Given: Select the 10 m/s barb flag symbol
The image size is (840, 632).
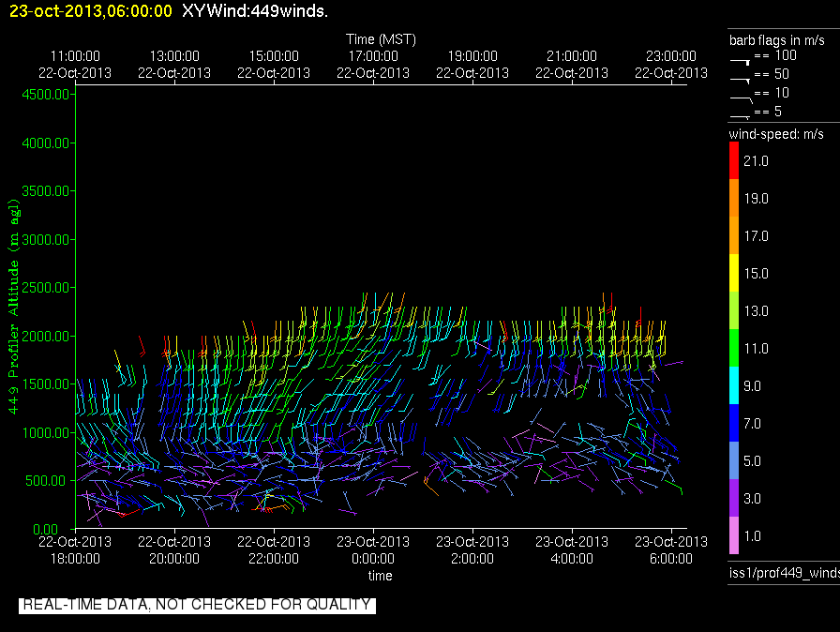Looking at the screenshot, I should coord(741,96).
